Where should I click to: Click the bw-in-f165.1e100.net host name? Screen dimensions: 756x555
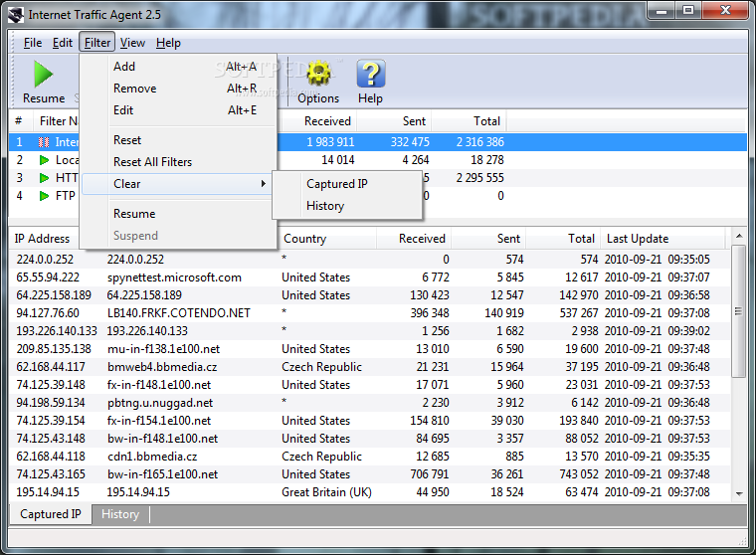[x=162, y=474]
